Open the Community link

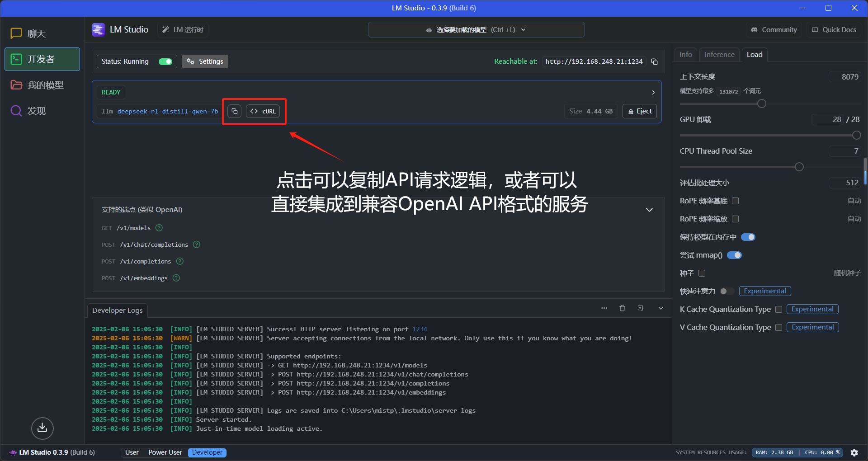[774, 30]
